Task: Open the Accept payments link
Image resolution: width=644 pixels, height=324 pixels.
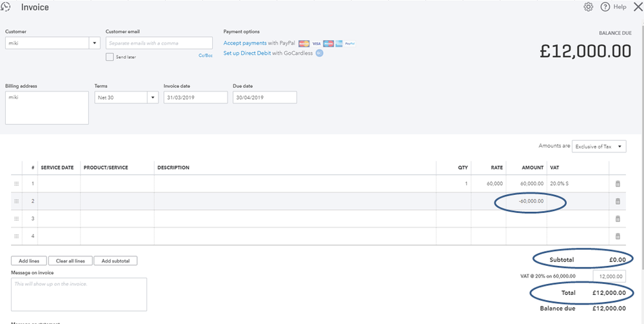Action: pos(245,43)
